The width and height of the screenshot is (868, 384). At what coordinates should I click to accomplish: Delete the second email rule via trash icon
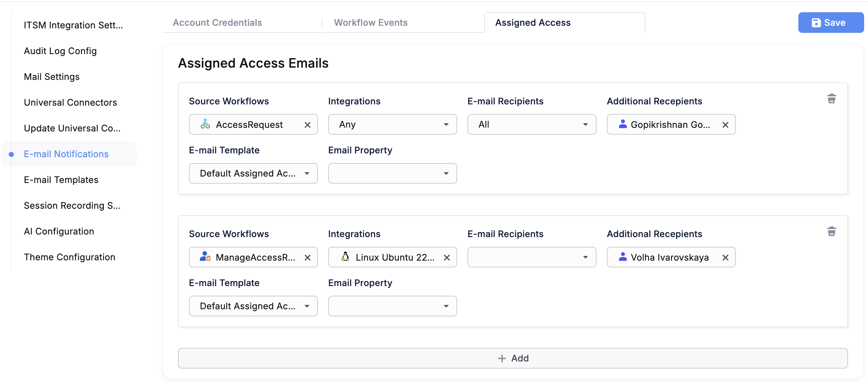832,231
